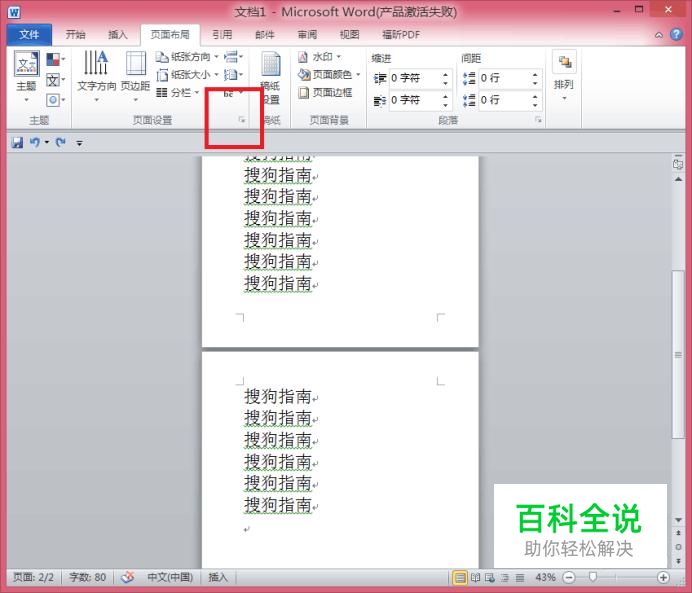Decrease spacing after with down arrow

(x=535, y=105)
